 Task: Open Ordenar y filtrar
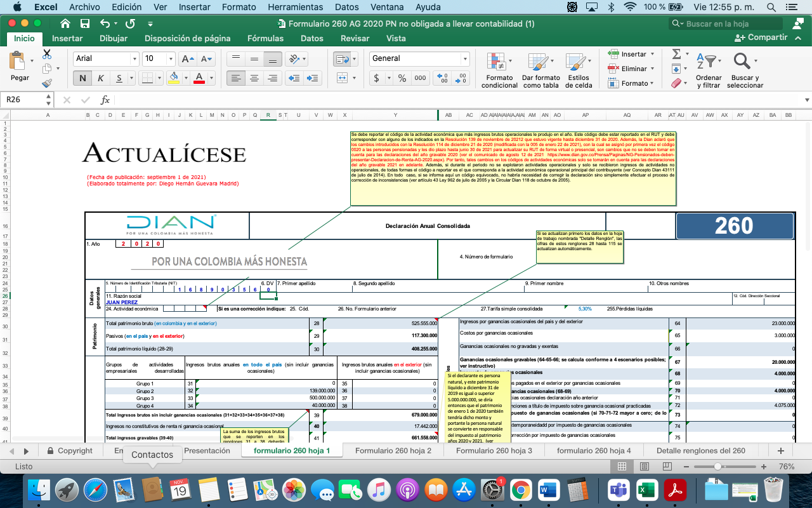(708, 62)
